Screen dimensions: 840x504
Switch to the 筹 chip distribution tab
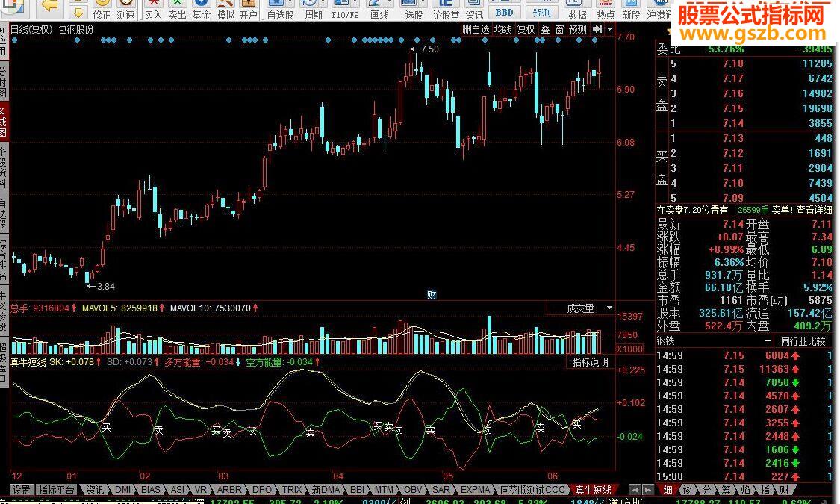pyautogui.click(x=725, y=490)
